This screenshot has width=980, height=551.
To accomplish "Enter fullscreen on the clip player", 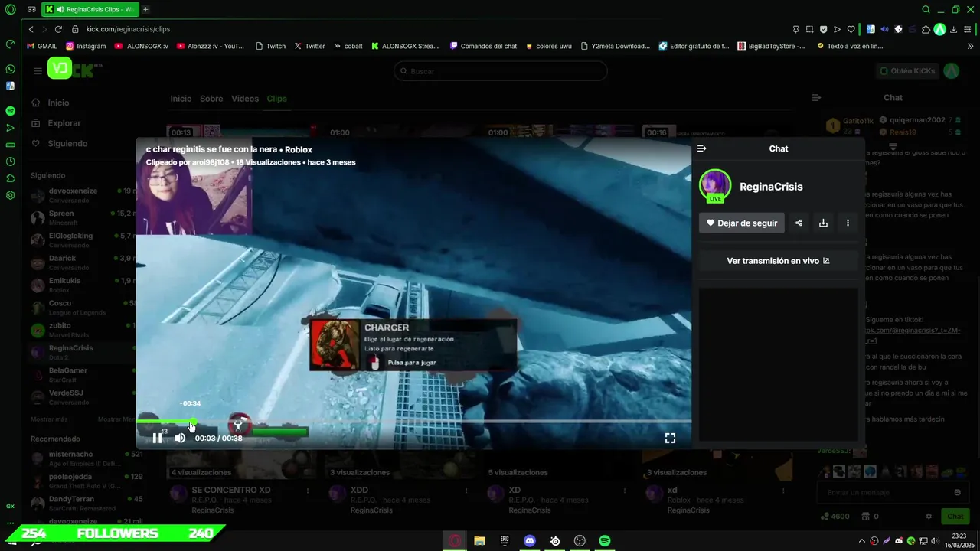I will (670, 438).
